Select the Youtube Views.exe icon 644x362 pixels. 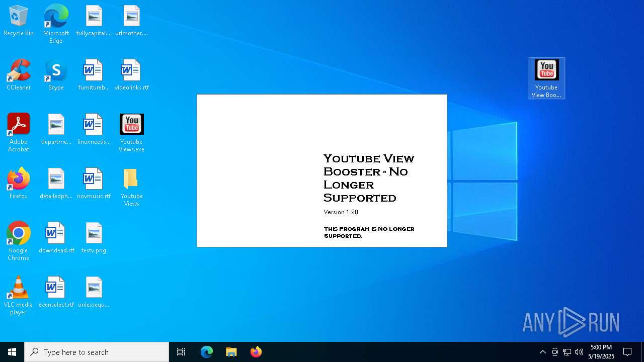coord(131,133)
